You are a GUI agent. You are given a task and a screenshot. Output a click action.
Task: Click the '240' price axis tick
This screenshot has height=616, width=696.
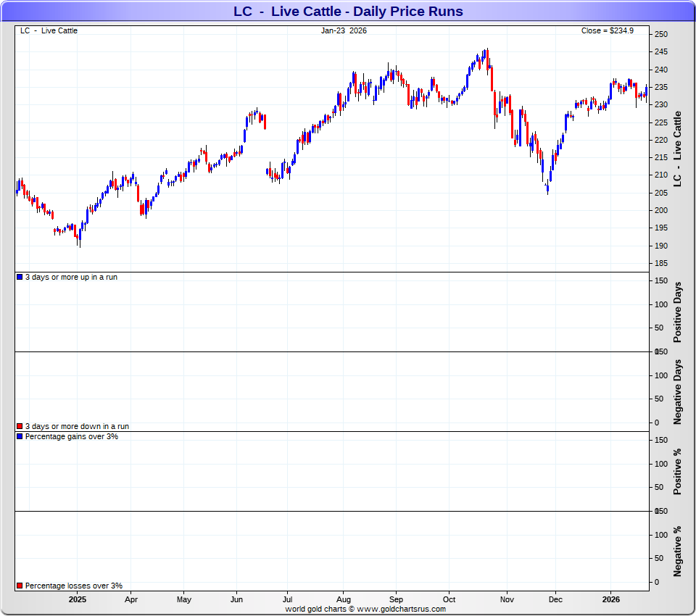tap(661, 70)
